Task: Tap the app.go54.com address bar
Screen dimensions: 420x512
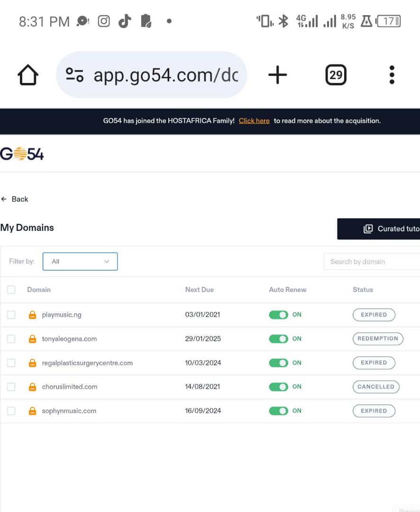Action: pos(152,75)
